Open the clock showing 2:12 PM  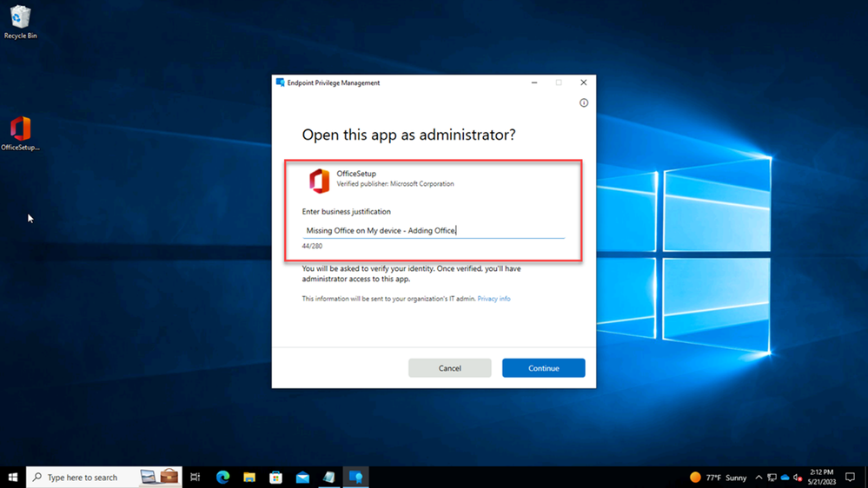coord(821,477)
